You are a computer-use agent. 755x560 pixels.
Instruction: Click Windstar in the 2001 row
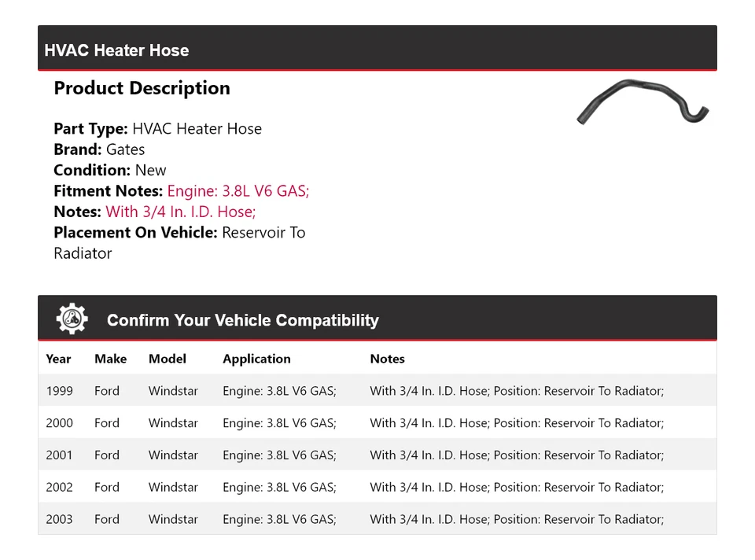173,455
